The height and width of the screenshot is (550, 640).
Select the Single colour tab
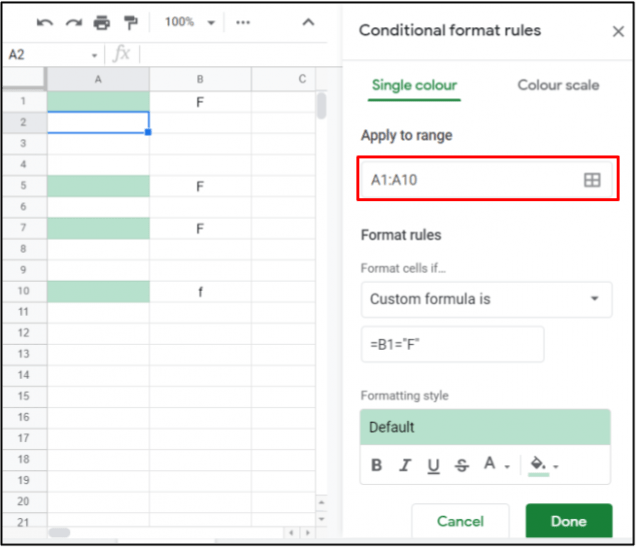click(x=415, y=85)
